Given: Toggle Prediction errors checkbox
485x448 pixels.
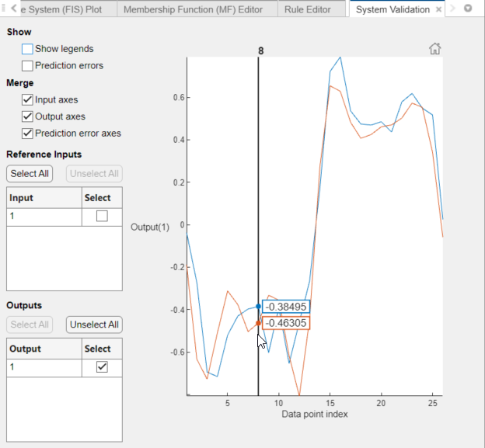Looking at the screenshot, I should tap(28, 66).
